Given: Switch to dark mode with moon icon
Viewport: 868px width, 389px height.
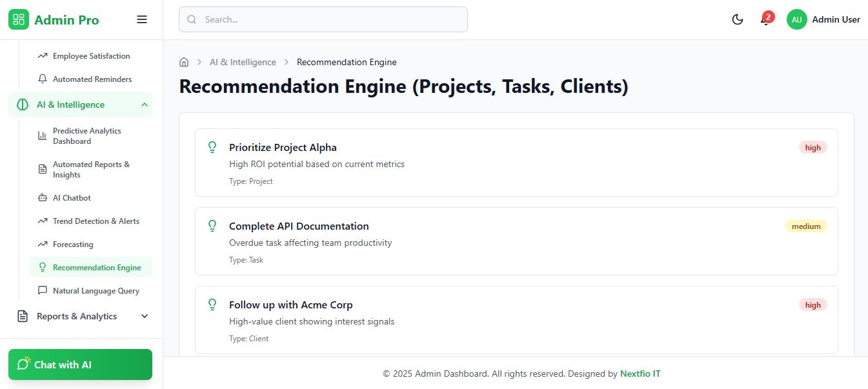Looking at the screenshot, I should pyautogui.click(x=738, y=19).
